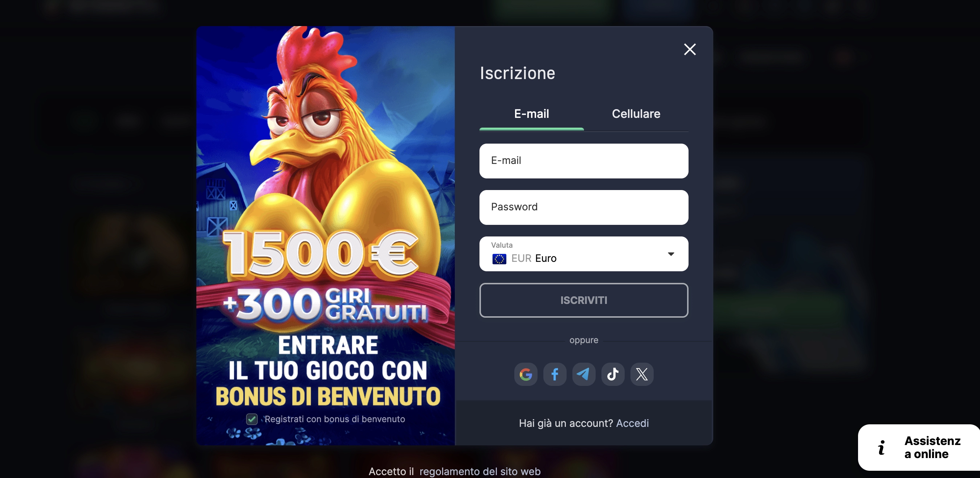
Task: Click the Accedi login link
Action: 632,423
